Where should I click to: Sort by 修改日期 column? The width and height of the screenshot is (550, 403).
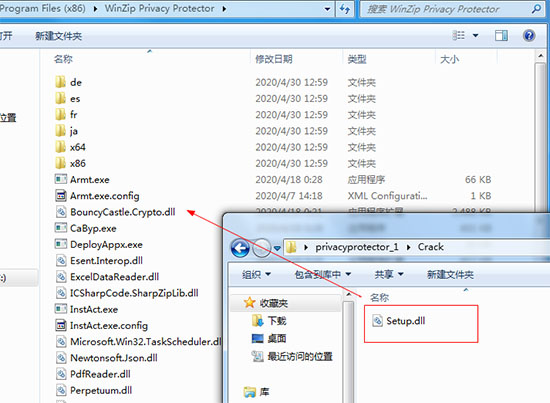[274, 59]
